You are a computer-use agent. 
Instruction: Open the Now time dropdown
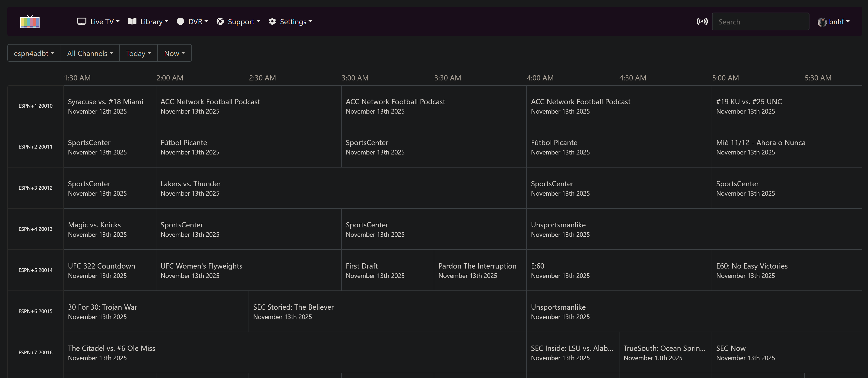[x=174, y=53]
